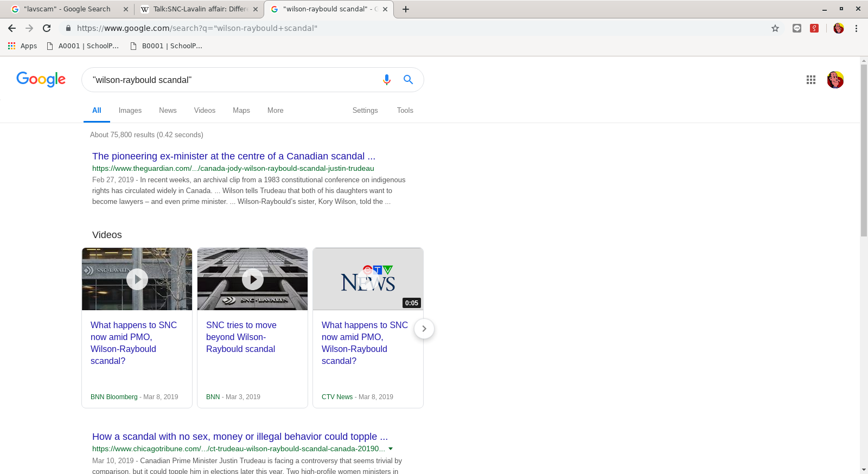Open BNN Bloomberg 'What happens to SNC' title
The height and width of the screenshot is (474, 868).
[x=134, y=343]
